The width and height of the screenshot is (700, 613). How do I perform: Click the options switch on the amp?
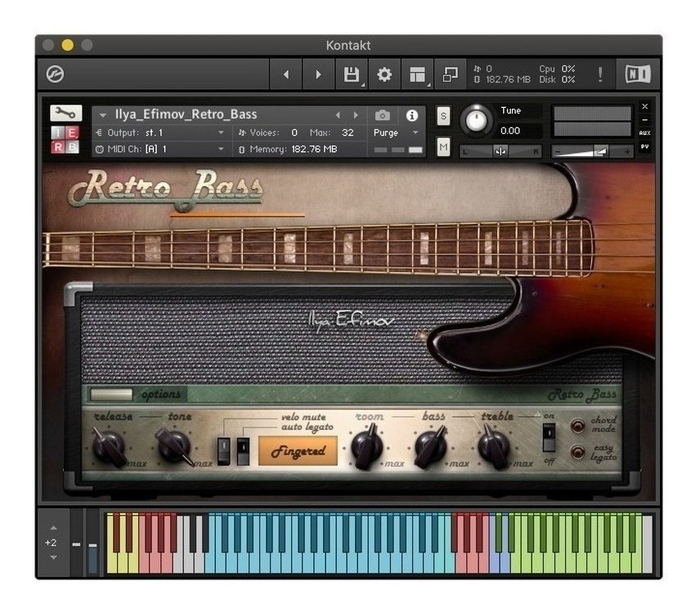(x=111, y=395)
